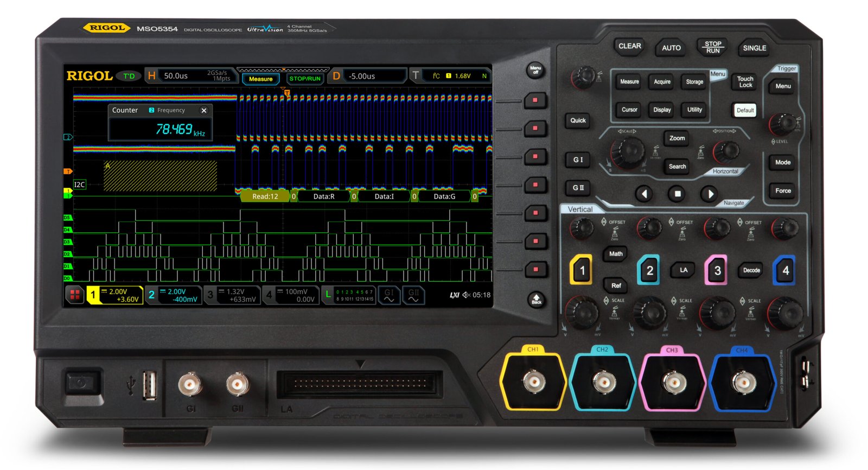The width and height of the screenshot is (868, 470).
Task: Tap the Data:I decode packet
Action: (x=384, y=196)
